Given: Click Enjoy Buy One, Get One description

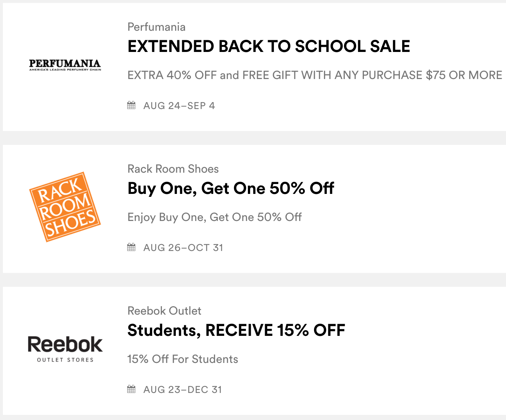Looking at the screenshot, I should tap(215, 217).
